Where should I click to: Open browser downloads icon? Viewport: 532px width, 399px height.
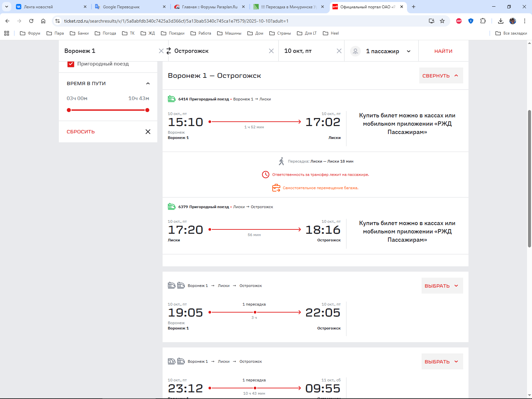point(500,21)
